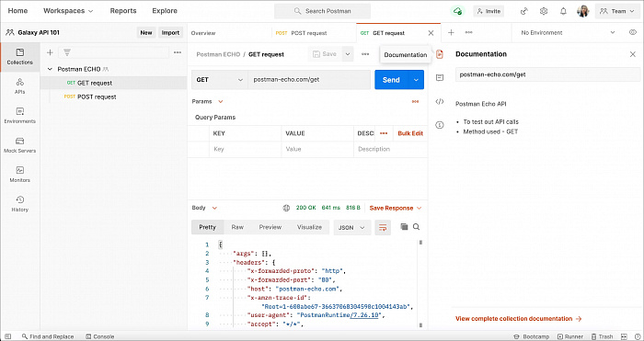Toggle the sidebar icon in the status bar
Image resolution: width=644 pixels, height=341 pixels.
7,336
